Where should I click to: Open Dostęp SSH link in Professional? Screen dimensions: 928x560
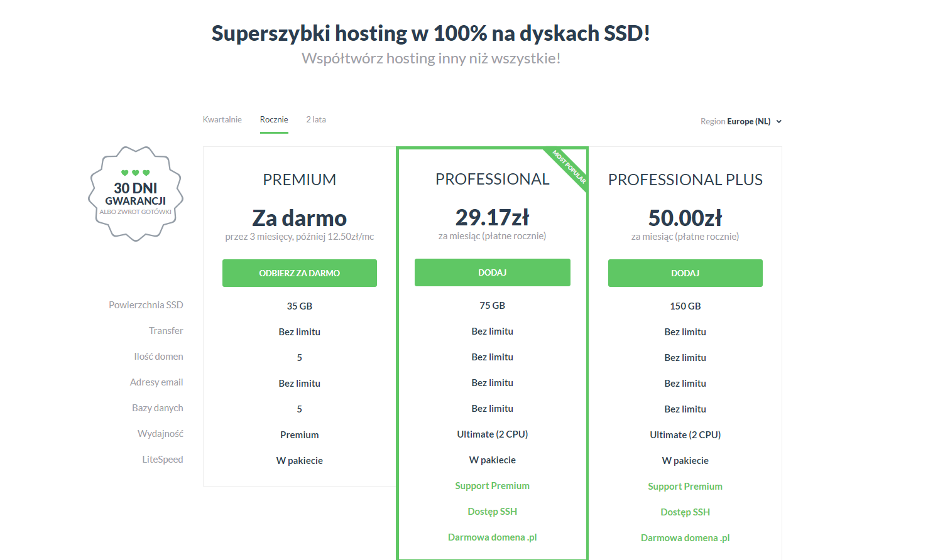492,512
